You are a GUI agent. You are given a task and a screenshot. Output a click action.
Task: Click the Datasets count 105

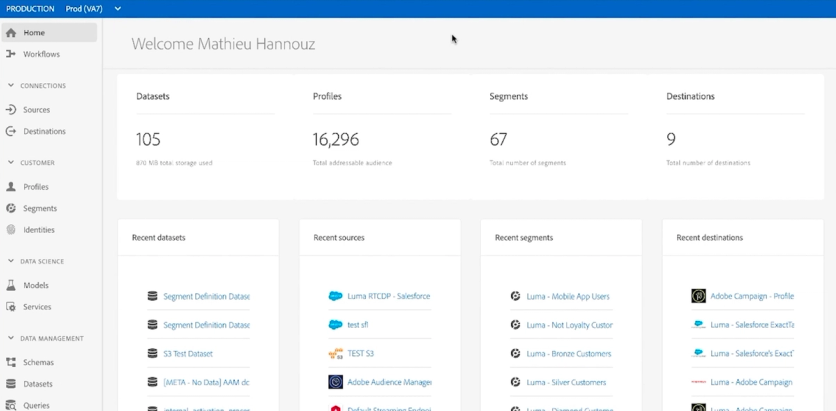click(x=148, y=140)
